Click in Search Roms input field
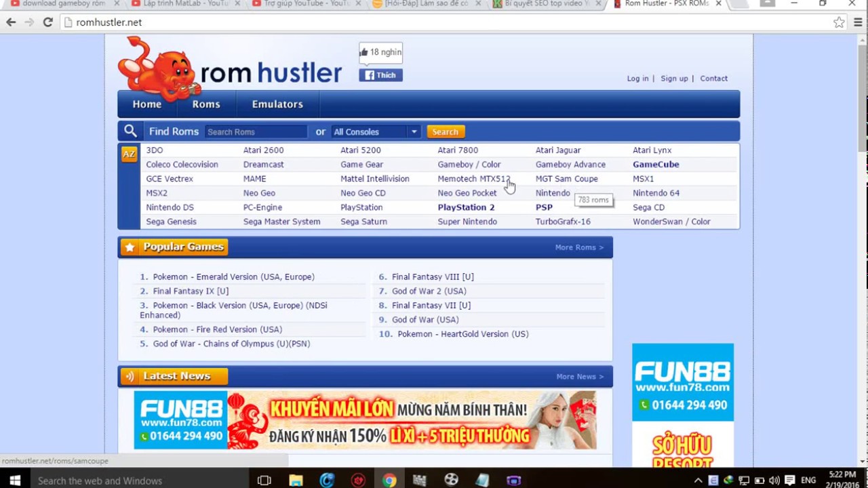 (256, 131)
